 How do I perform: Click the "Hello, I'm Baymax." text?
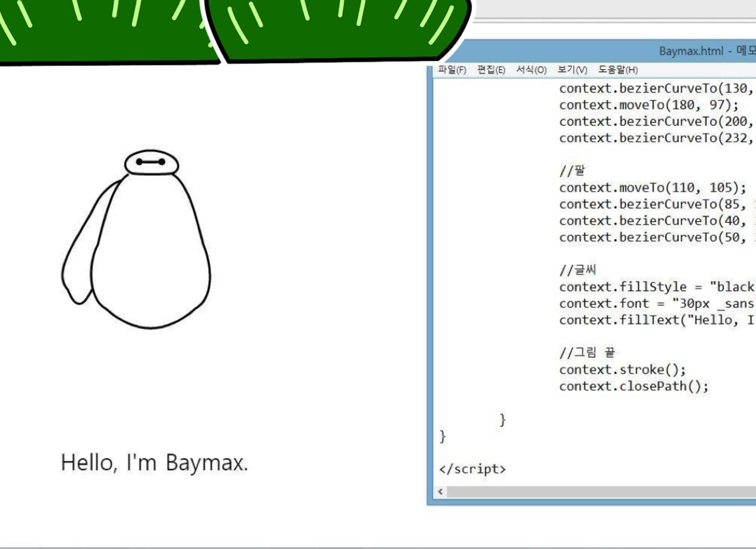point(154,463)
